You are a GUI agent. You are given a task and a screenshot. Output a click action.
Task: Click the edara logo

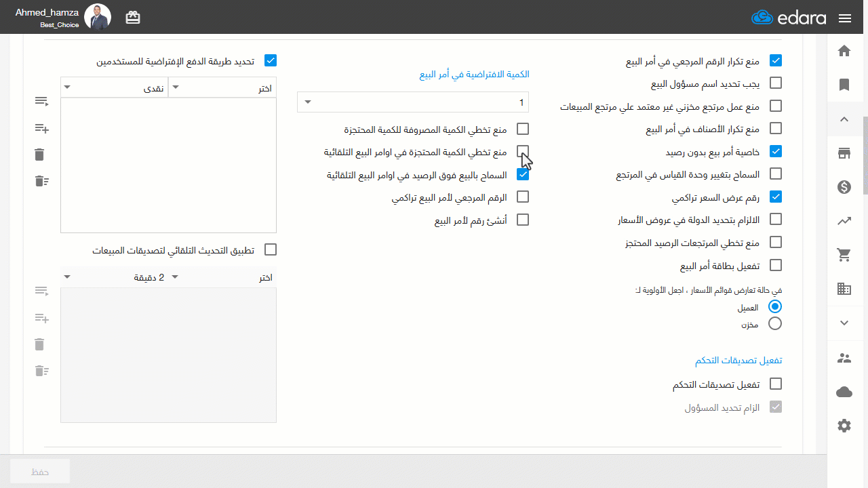point(789,18)
